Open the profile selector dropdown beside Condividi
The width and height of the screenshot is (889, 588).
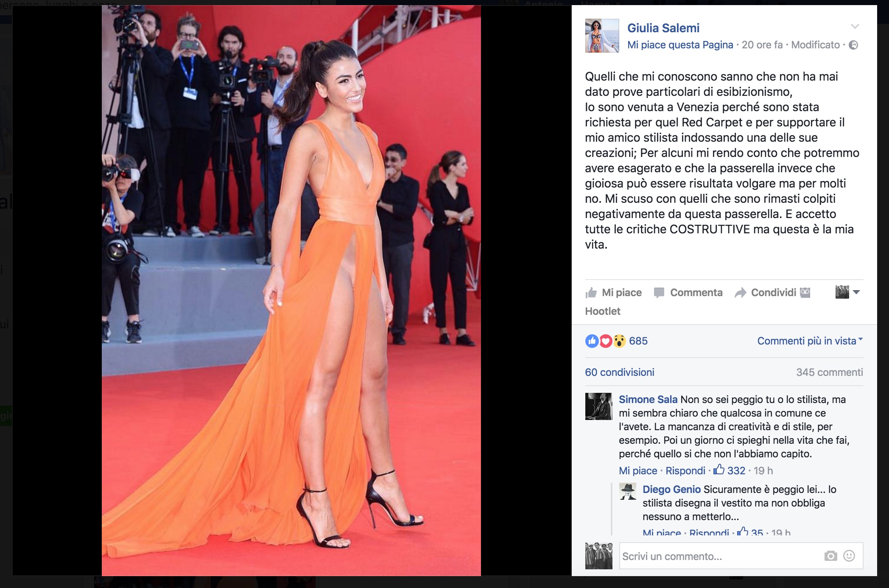point(847,292)
